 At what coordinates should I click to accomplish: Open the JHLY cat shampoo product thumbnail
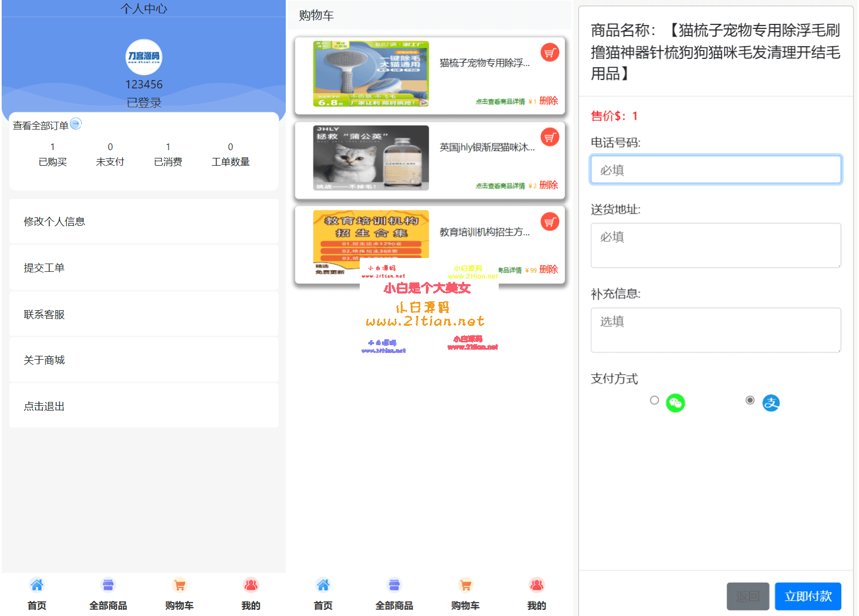tap(371, 158)
